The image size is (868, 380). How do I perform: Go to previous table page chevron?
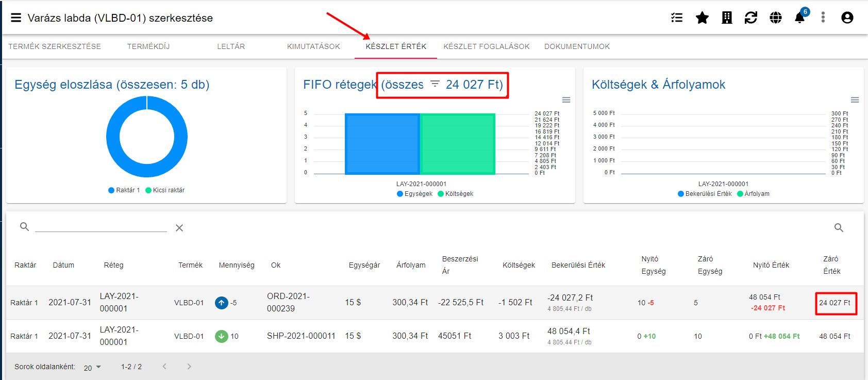click(x=164, y=367)
